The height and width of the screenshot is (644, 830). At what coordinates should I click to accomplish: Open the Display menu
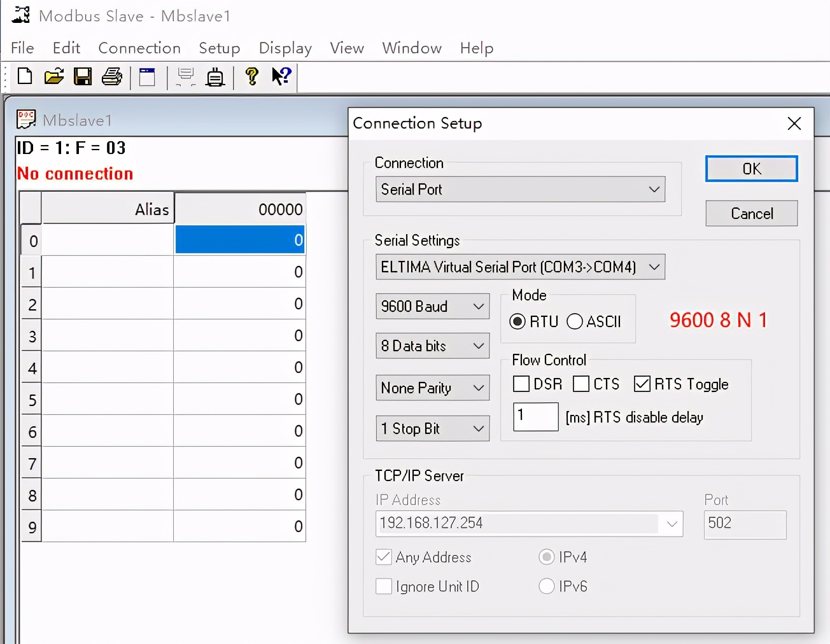click(x=285, y=48)
